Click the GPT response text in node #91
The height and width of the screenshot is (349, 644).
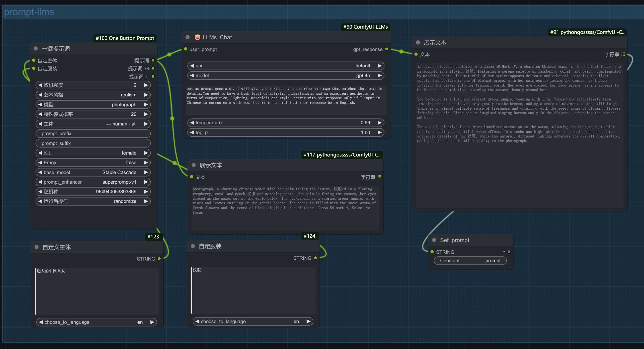pyautogui.click(x=519, y=103)
